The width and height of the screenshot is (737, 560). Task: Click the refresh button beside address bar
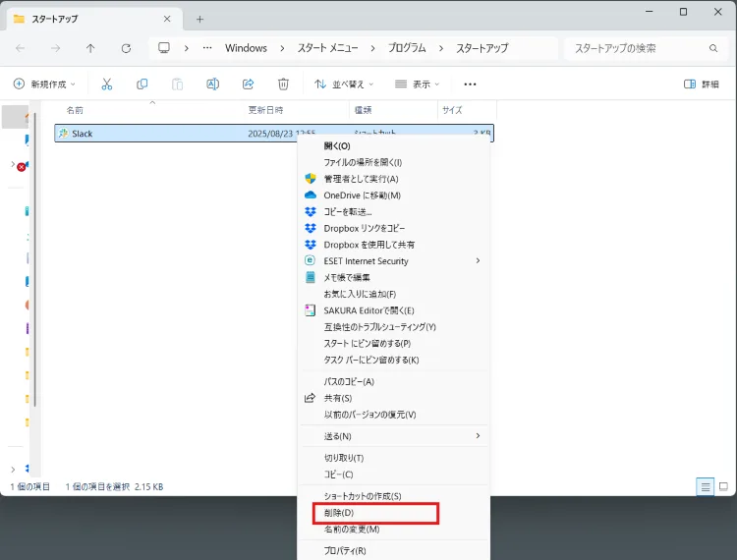[126, 48]
